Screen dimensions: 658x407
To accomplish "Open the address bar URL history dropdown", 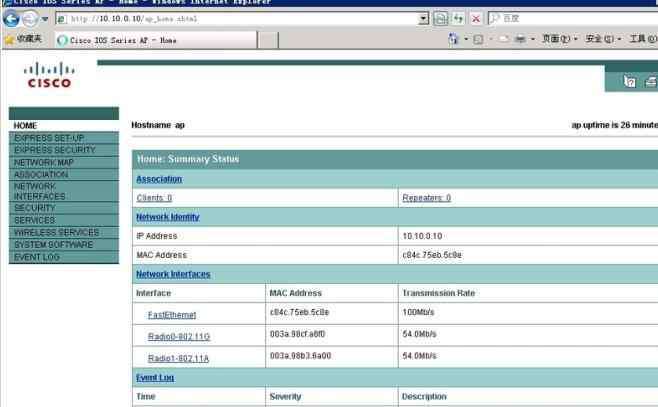I will pos(423,18).
